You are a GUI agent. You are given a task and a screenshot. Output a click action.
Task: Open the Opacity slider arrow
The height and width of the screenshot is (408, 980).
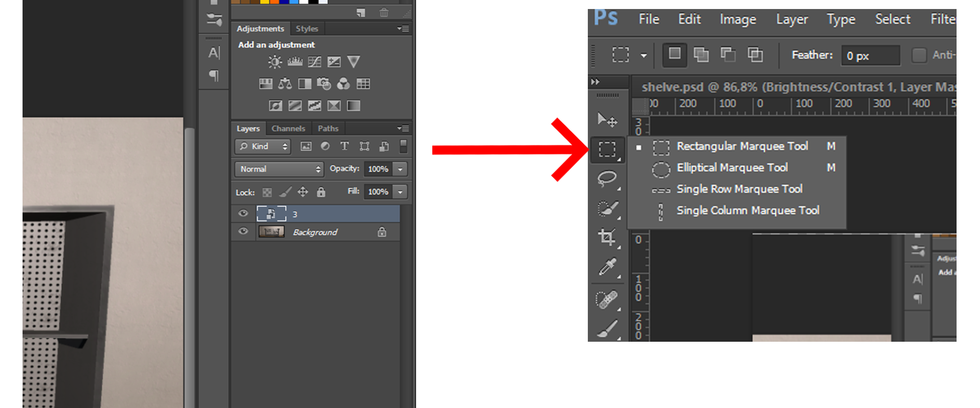[x=400, y=169]
